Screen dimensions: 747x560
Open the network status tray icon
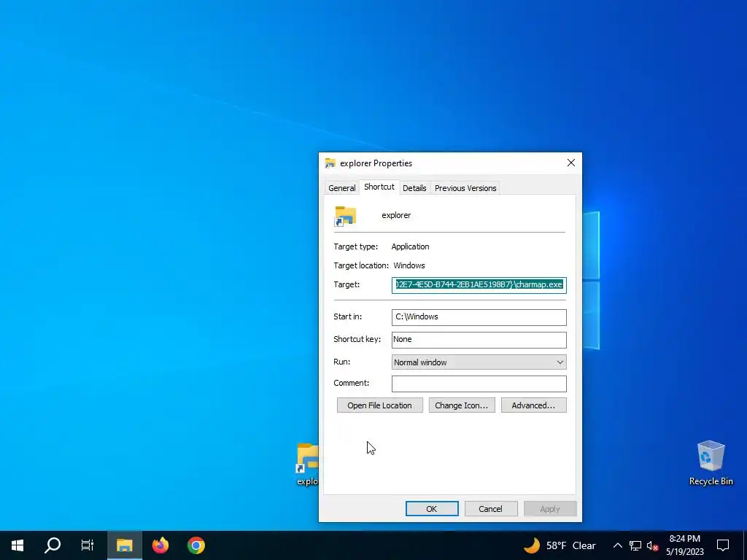(635, 545)
